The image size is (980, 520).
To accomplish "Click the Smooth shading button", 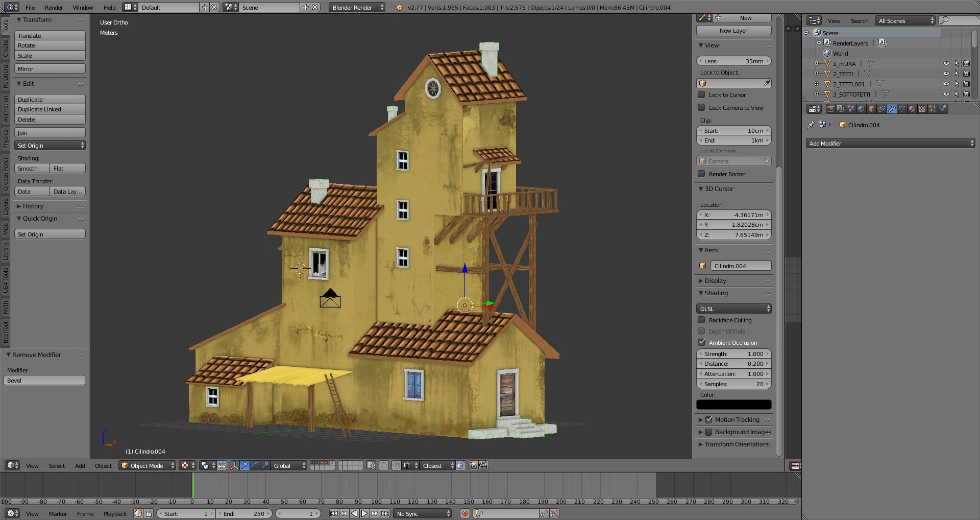I will click(32, 169).
